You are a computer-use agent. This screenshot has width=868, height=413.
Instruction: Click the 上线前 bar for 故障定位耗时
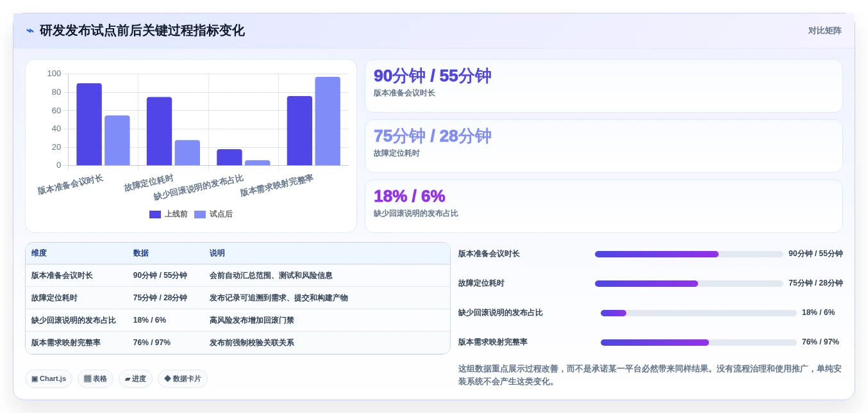point(159,131)
